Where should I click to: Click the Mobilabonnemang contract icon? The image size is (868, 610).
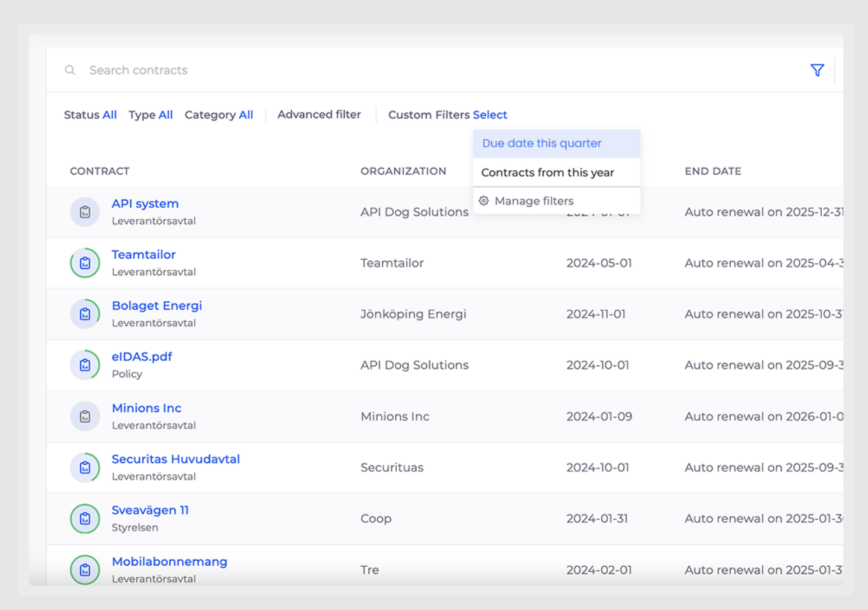pyautogui.click(x=85, y=570)
